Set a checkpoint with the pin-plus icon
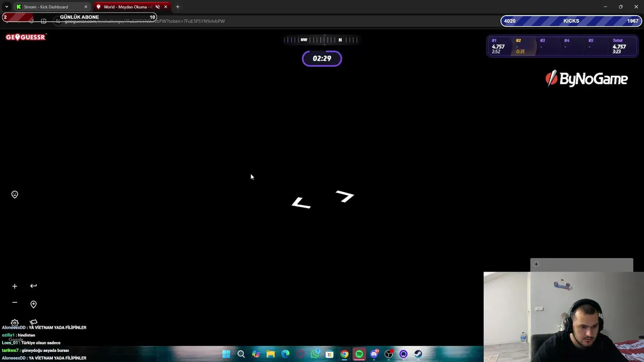 point(33,304)
